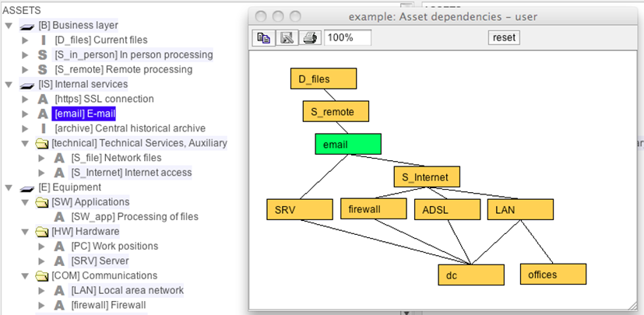
Task: Collapse the [COM] Communications folder
Action: pos(26,276)
